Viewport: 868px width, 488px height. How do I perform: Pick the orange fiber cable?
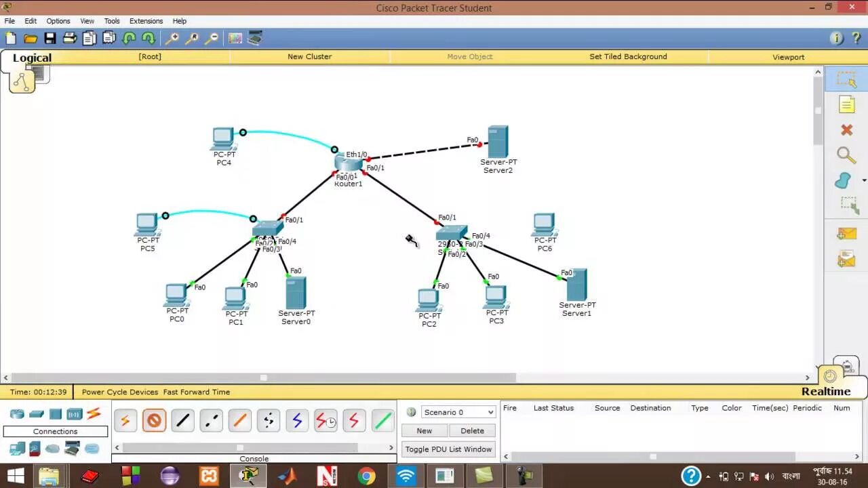[239, 421]
